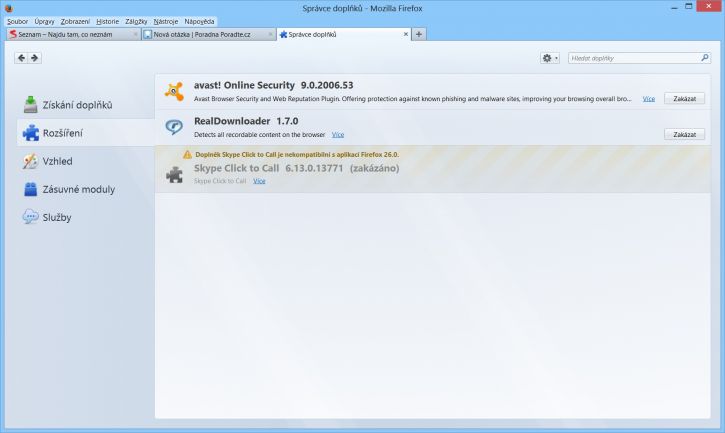Minimize the Firefox window
The image size is (725, 433).
[x=674, y=7]
